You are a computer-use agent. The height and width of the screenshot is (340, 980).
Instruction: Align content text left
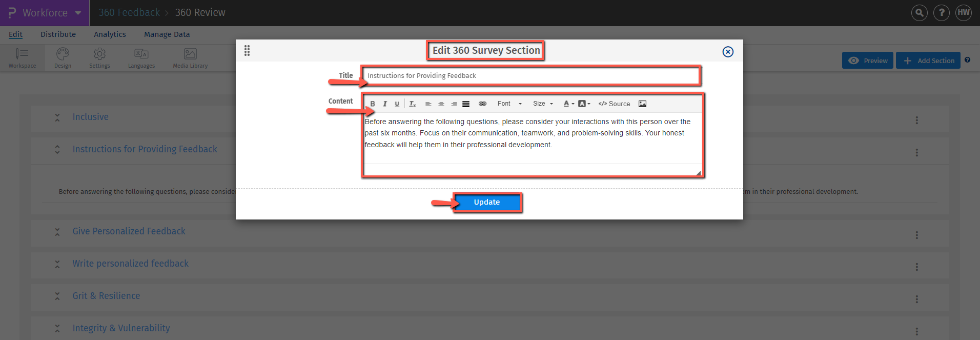[x=428, y=104]
